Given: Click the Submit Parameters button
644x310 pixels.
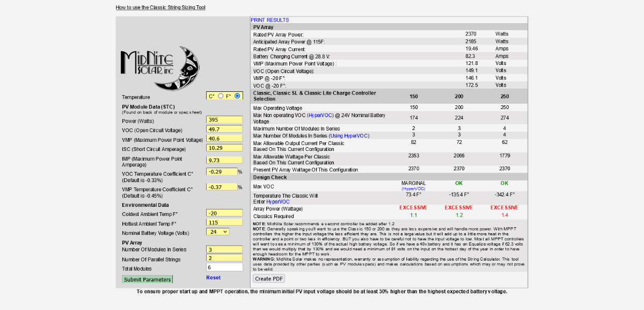Looking at the screenshot, I should click(x=147, y=279).
